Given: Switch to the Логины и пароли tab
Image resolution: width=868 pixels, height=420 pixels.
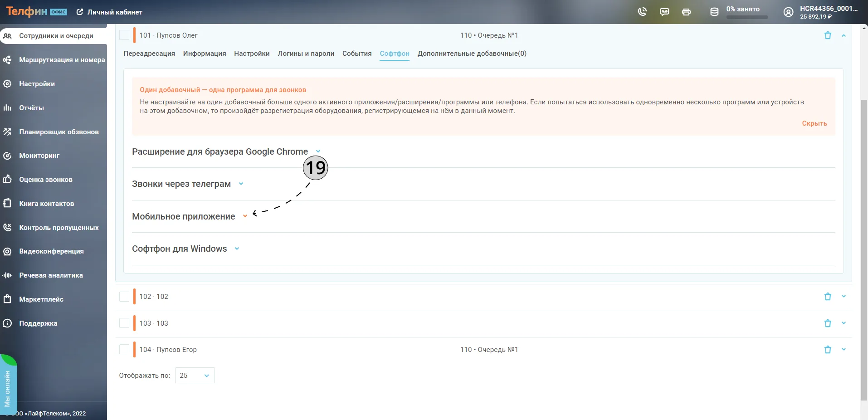Looking at the screenshot, I should (x=306, y=54).
